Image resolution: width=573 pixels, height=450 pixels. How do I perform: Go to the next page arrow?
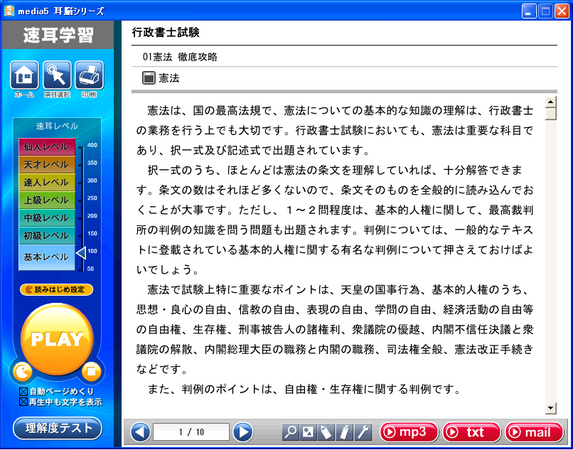click(243, 432)
